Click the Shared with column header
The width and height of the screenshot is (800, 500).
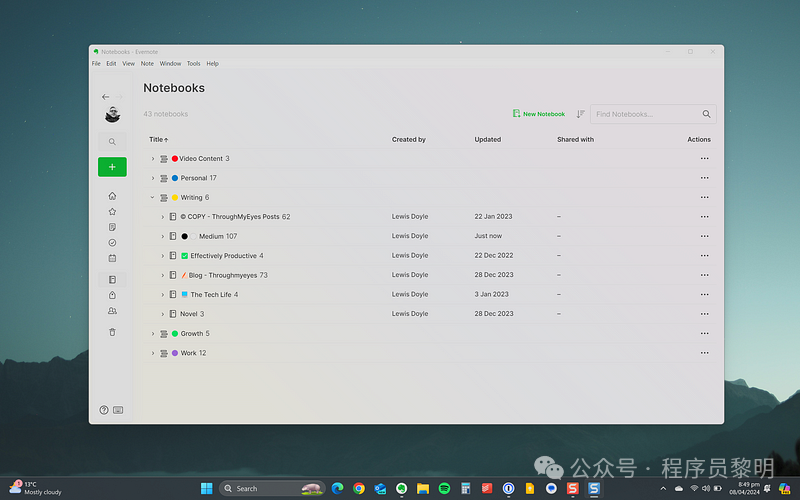point(576,139)
